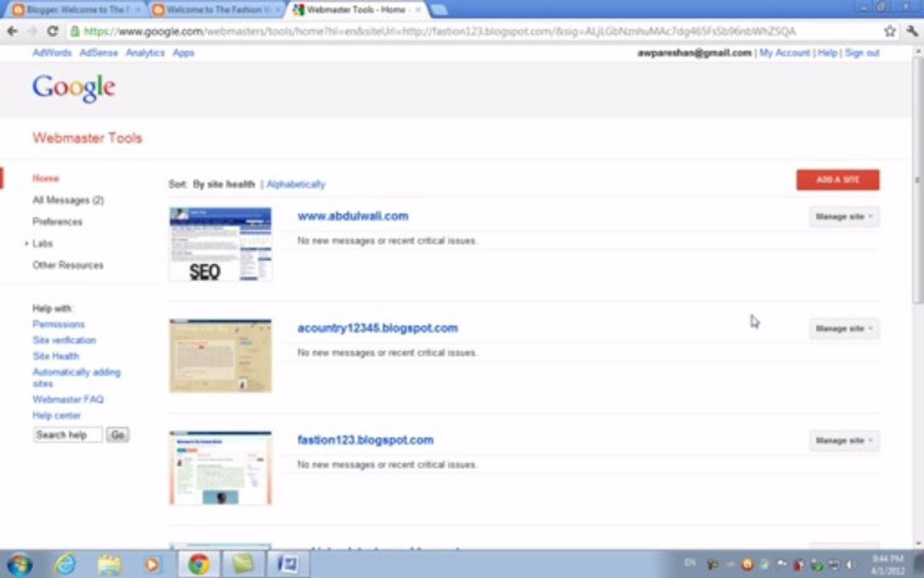Open AdSense in the top bar
The width and height of the screenshot is (924, 578).
click(x=99, y=52)
